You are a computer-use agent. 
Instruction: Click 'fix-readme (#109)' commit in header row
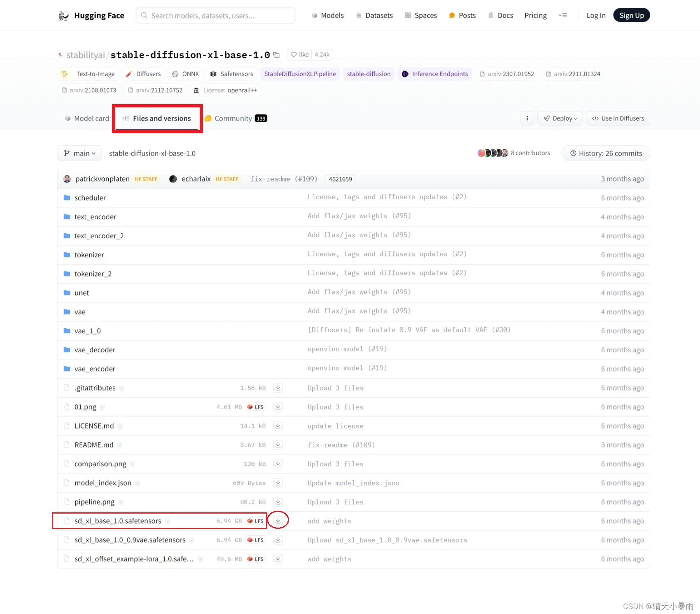tap(284, 179)
